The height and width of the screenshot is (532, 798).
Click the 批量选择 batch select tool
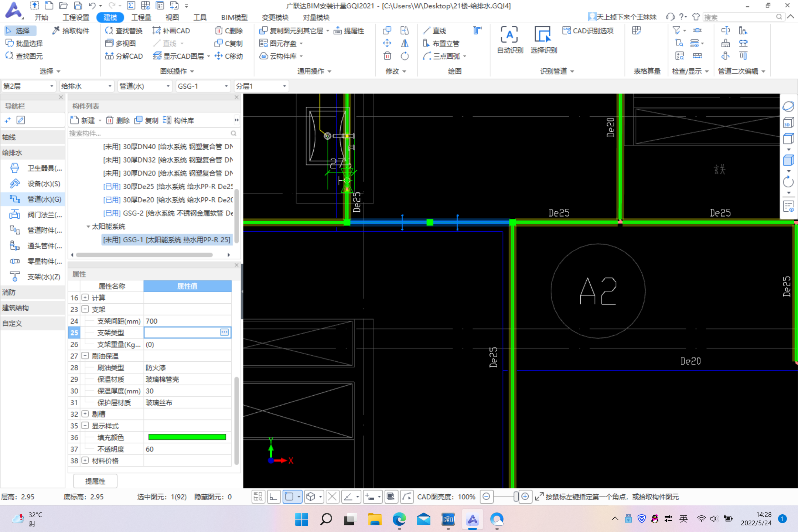(x=24, y=43)
